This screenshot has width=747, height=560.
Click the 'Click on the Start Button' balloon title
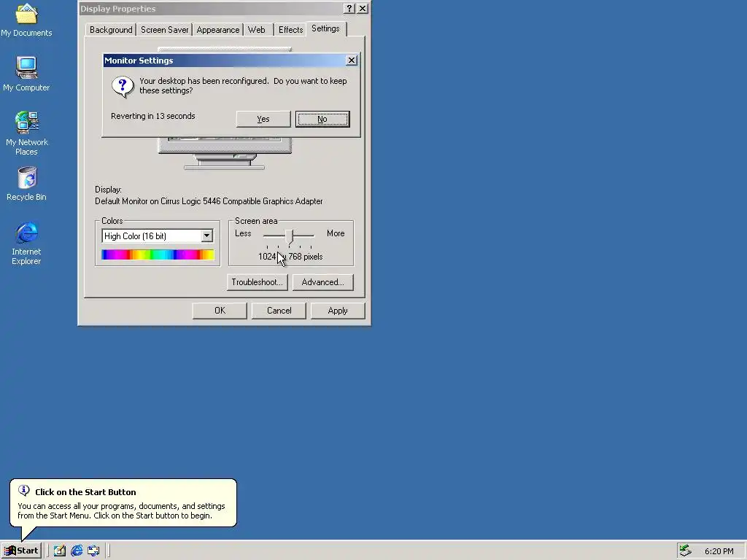(x=85, y=492)
